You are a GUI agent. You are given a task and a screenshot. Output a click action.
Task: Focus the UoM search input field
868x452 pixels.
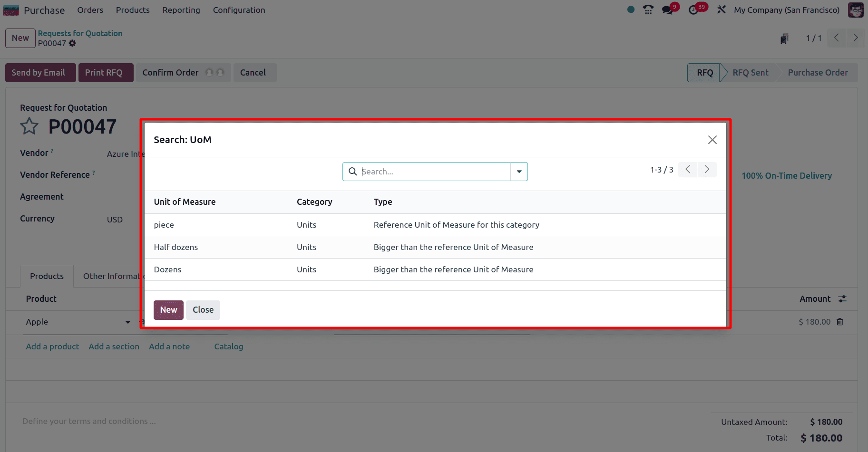tap(435, 172)
